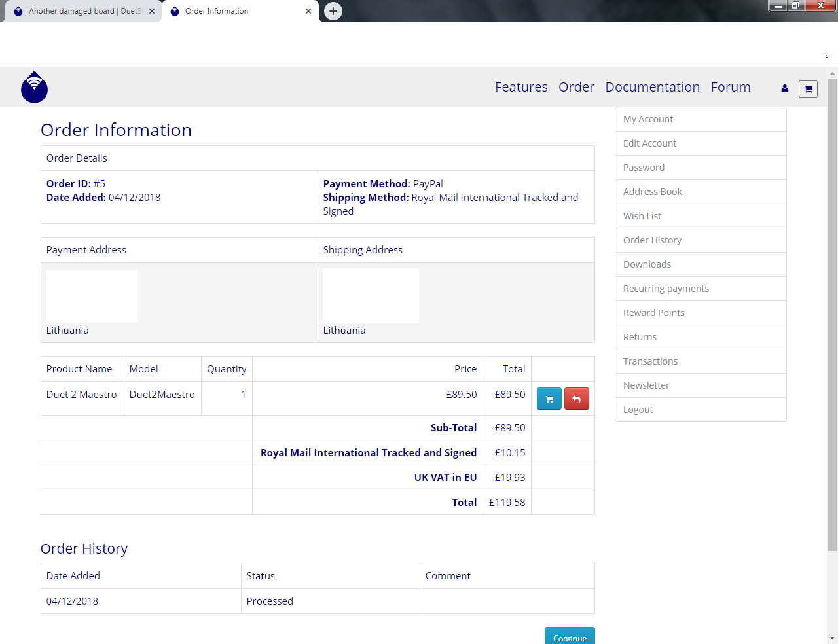Screen dimensions: 838x644
Task: Click the total amount £119.58
Action: [507, 503]
